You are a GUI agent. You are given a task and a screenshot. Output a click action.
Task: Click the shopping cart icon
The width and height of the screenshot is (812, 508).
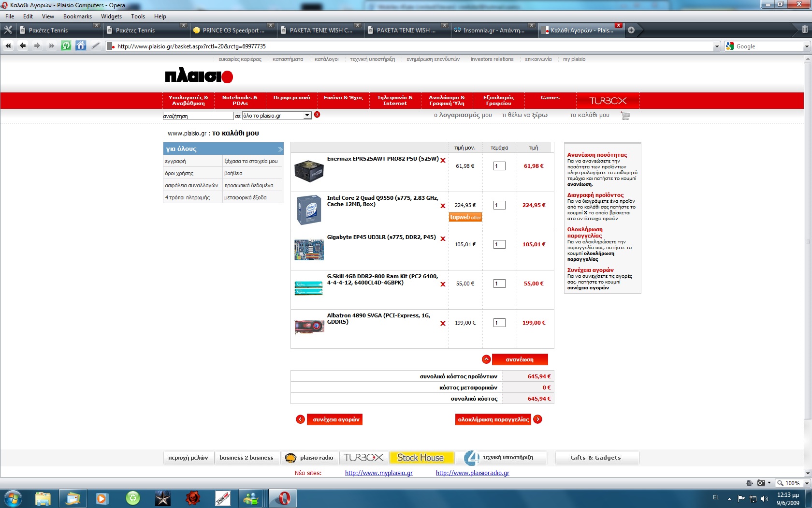coord(625,116)
